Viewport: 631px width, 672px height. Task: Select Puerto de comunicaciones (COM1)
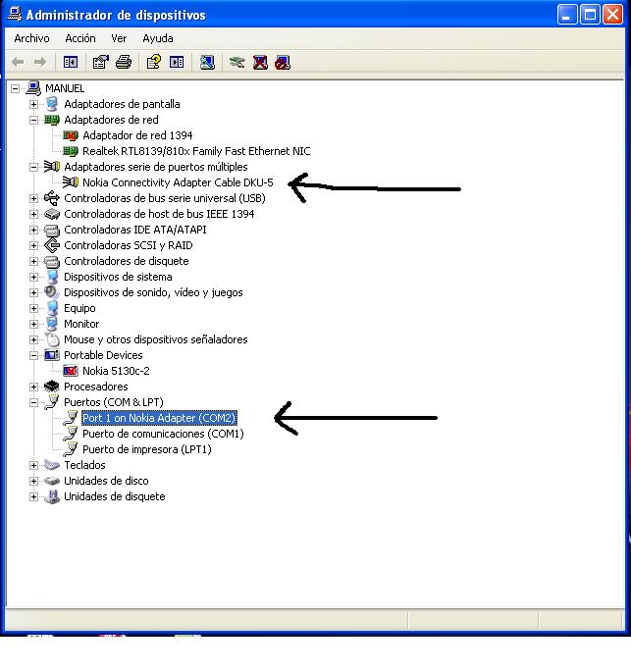163,434
